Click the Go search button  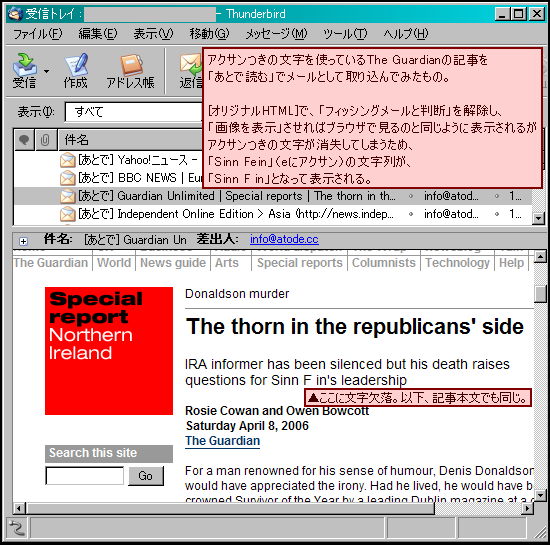(x=146, y=476)
